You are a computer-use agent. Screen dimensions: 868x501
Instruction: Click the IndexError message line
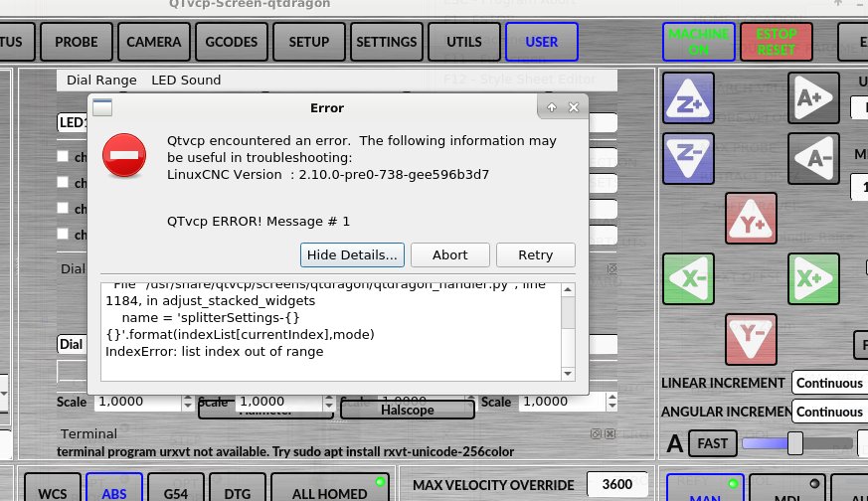214,352
